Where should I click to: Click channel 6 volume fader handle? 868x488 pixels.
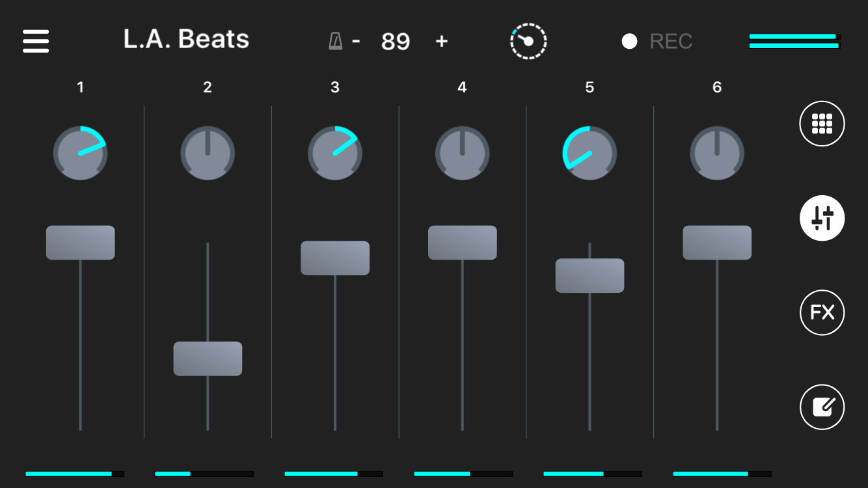717,243
